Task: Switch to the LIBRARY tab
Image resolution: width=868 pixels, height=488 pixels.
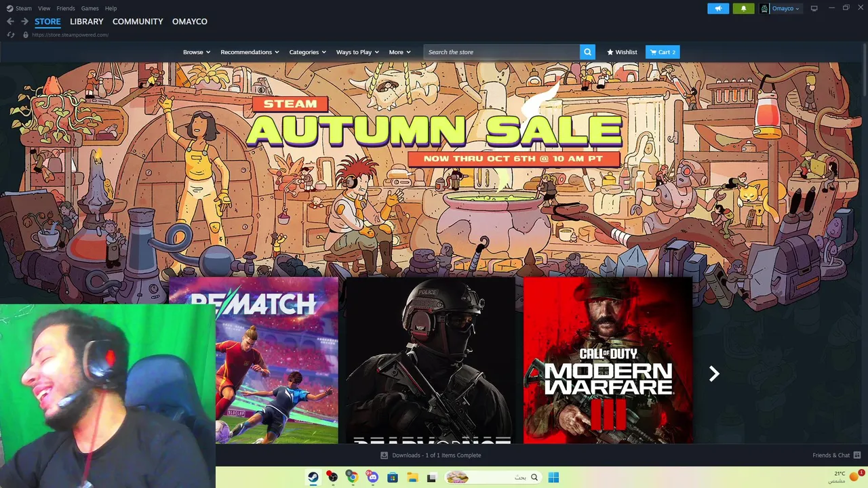Action: coord(87,22)
